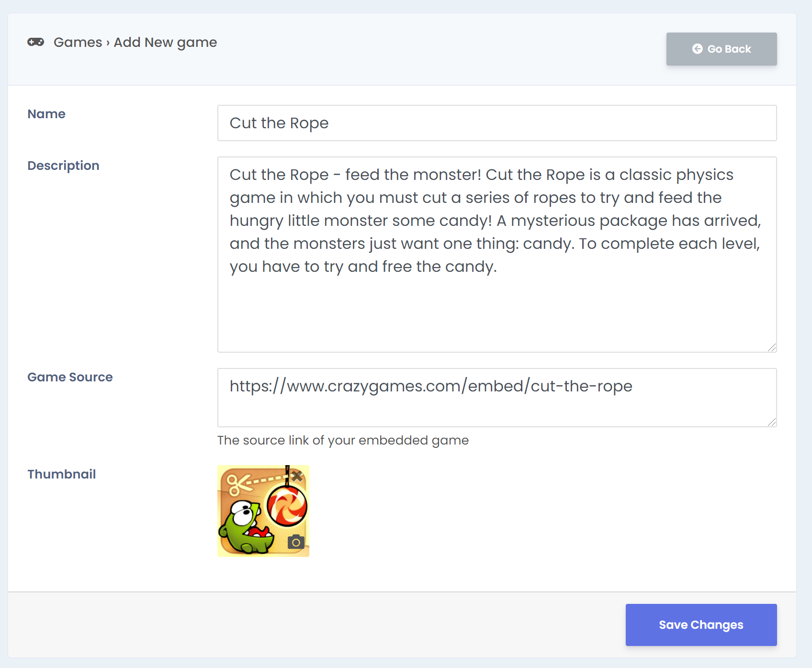Click the Description label
This screenshot has height=668, width=812.
pyautogui.click(x=63, y=166)
